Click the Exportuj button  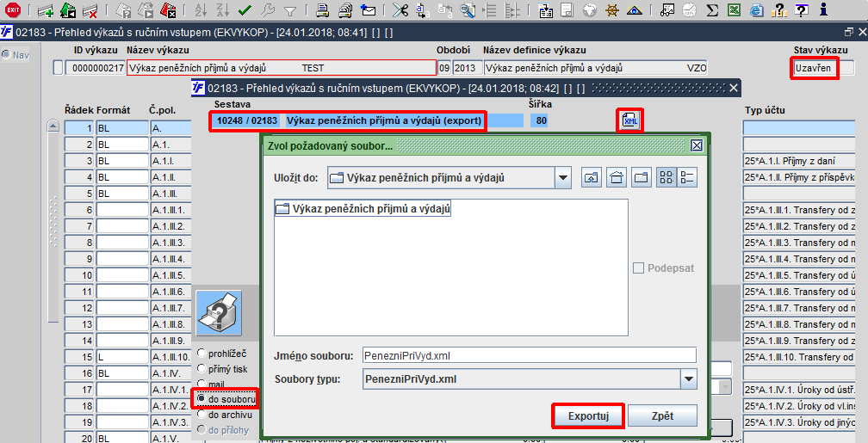click(x=588, y=415)
